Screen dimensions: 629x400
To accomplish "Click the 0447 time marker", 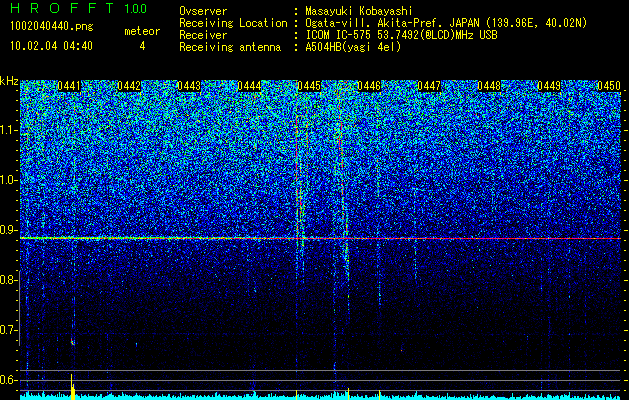I will pos(429,86).
